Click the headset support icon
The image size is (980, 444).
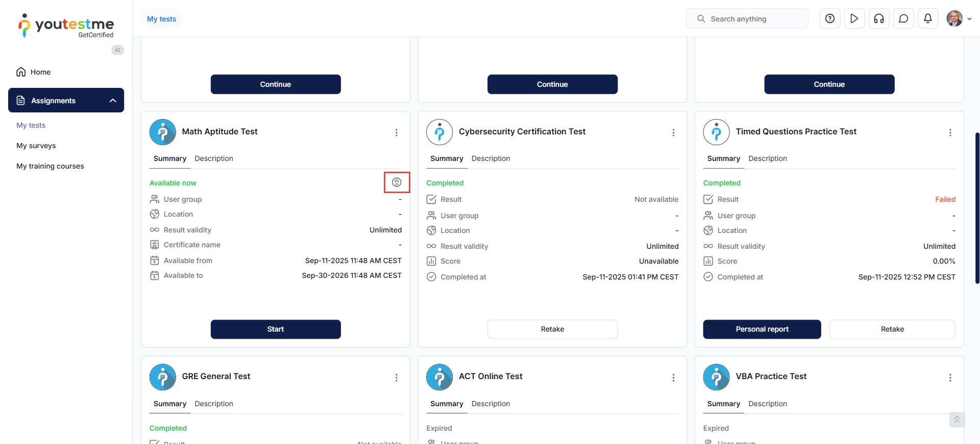(879, 19)
